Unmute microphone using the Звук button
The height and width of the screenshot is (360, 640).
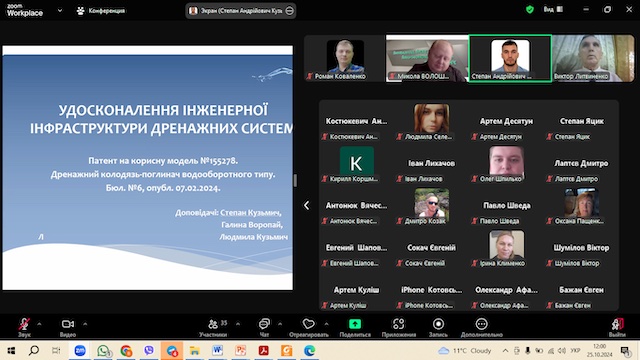[x=24, y=327]
